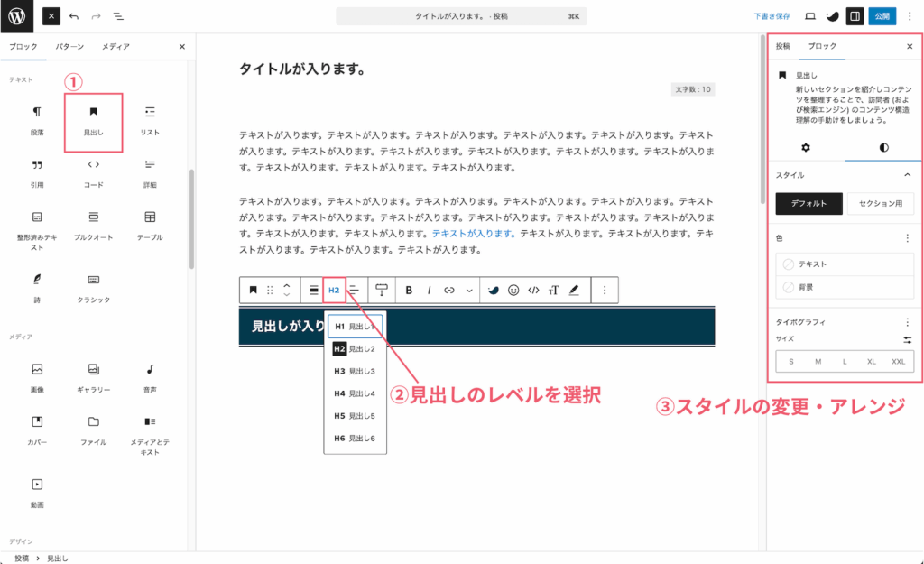This screenshot has width=924, height=564.
Task: Choose H4 見出し4 level
Action: 356,393
